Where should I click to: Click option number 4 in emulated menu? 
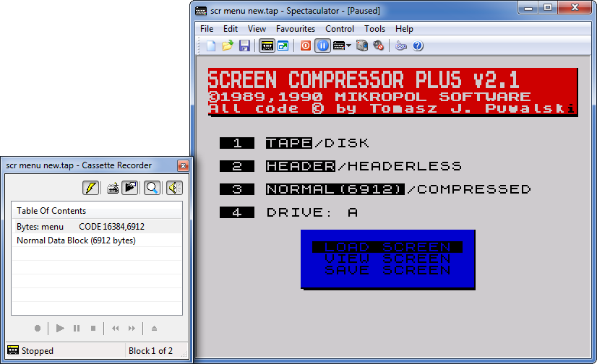237,212
